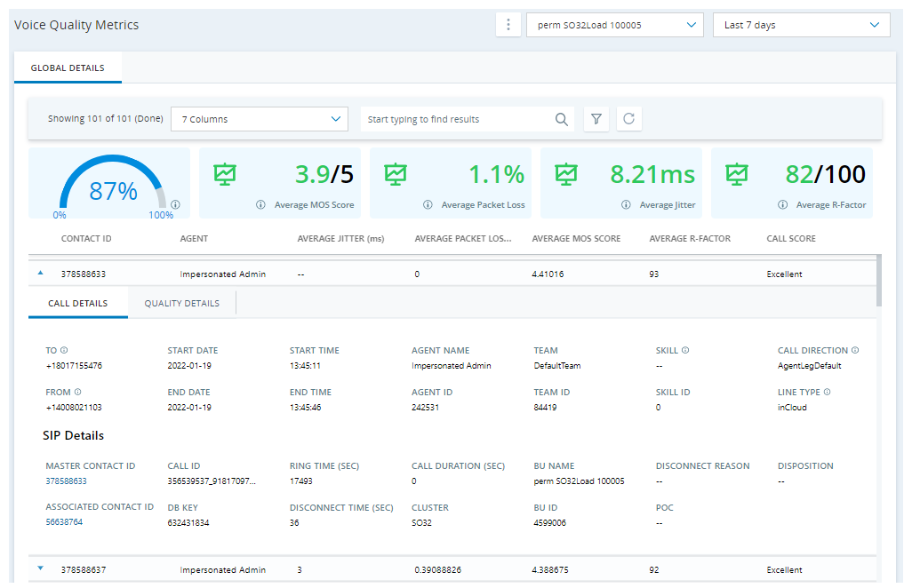904x588 pixels.
Task: Sort by Agent column header
Action: click(194, 238)
